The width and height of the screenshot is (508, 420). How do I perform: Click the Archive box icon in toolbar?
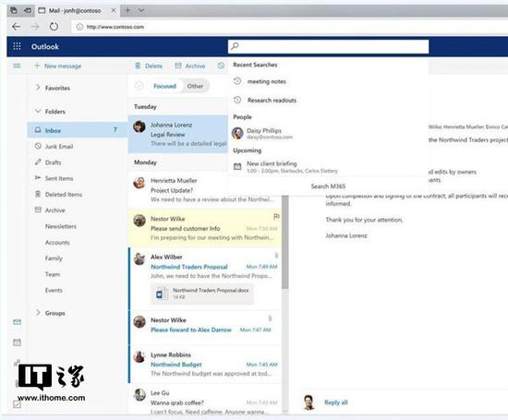tap(178, 66)
